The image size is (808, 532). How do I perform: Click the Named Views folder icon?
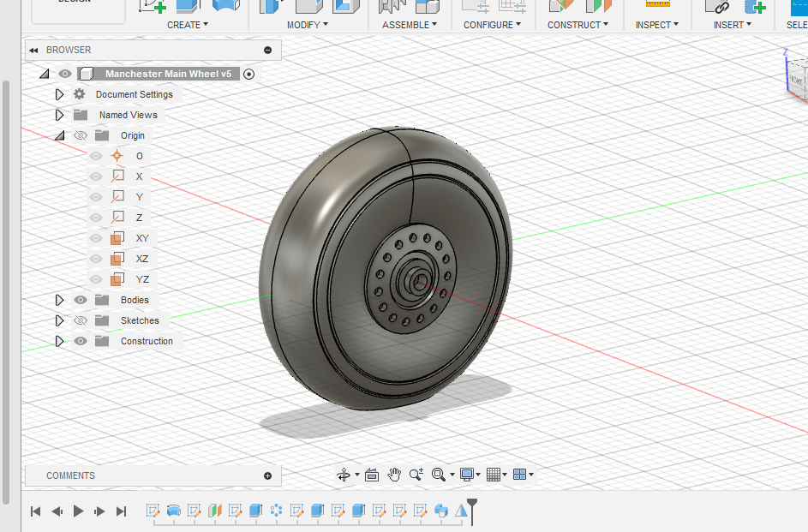(x=81, y=115)
